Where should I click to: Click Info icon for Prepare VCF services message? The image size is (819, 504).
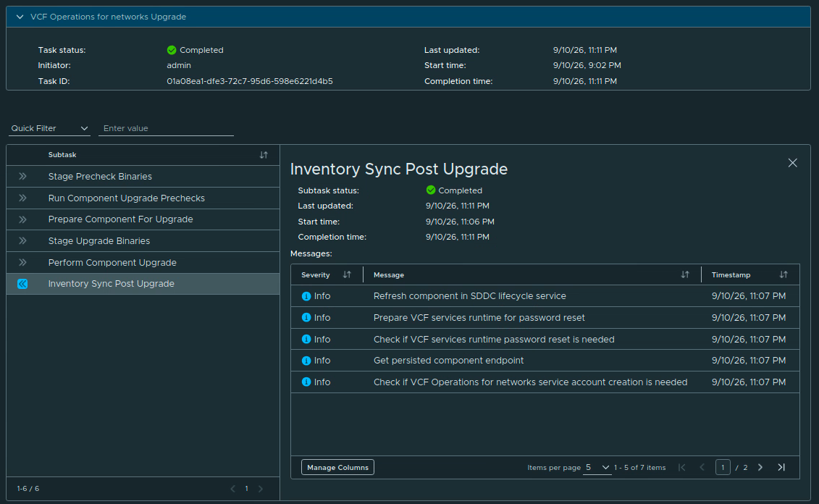click(x=306, y=318)
